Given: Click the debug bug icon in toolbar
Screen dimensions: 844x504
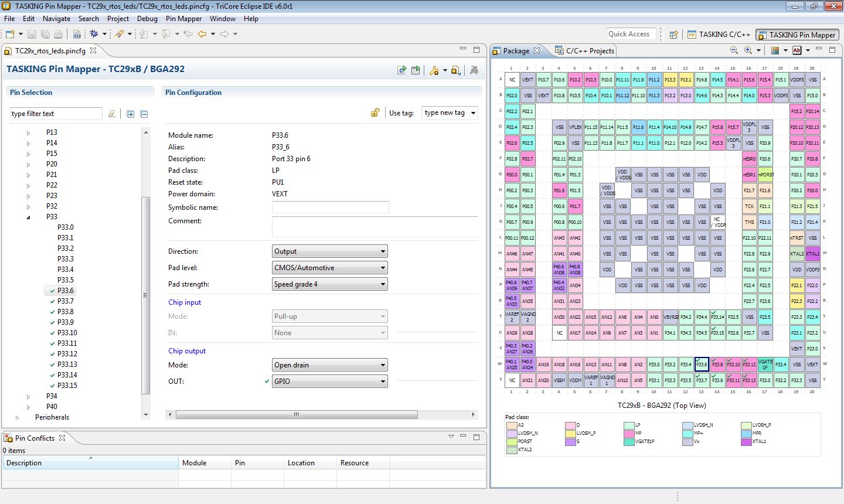Looking at the screenshot, I should 93,34.
